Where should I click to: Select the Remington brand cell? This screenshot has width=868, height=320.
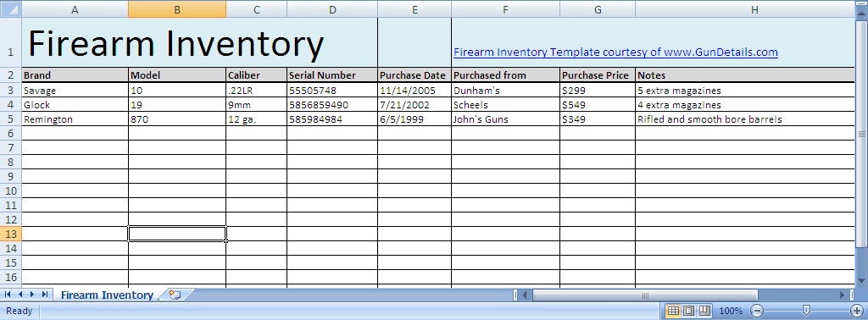(x=75, y=119)
